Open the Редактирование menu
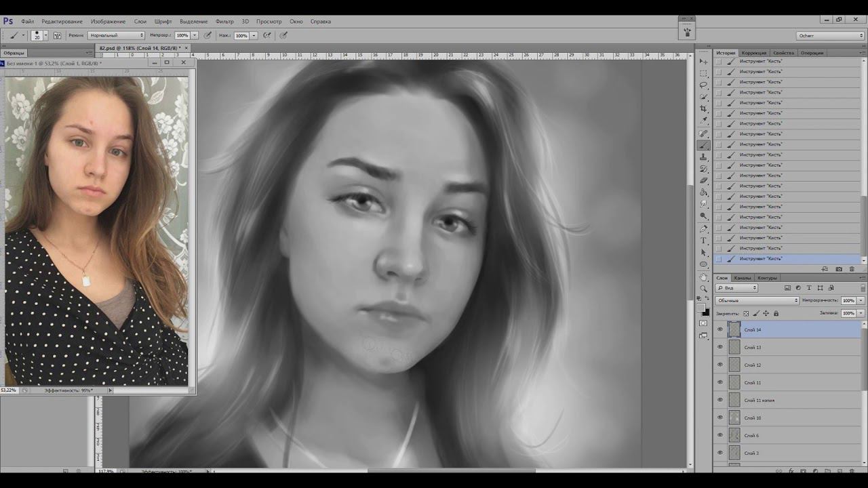The width and height of the screenshot is (868, 488). (62, 22)
